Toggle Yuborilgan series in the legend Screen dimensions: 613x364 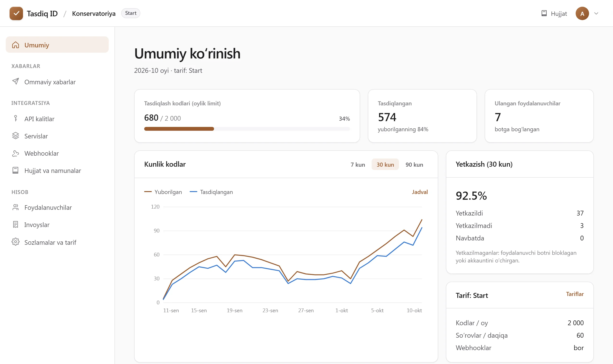click(163, 192)
